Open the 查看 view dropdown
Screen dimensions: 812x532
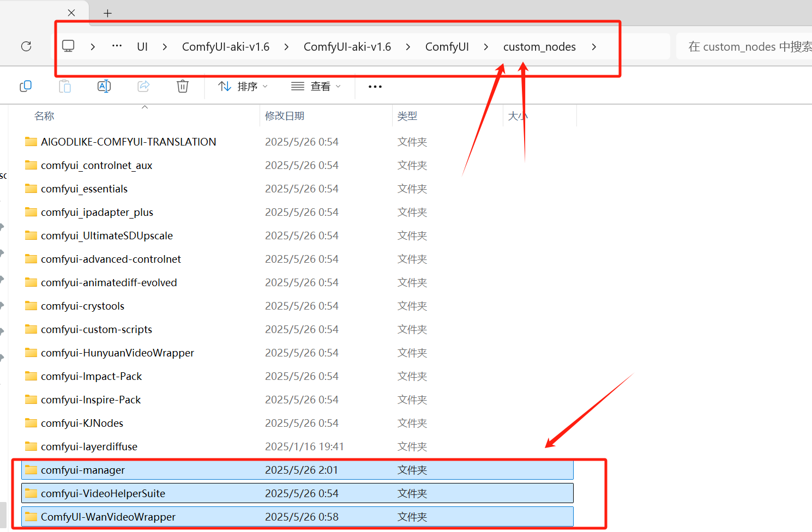(316, 86)
